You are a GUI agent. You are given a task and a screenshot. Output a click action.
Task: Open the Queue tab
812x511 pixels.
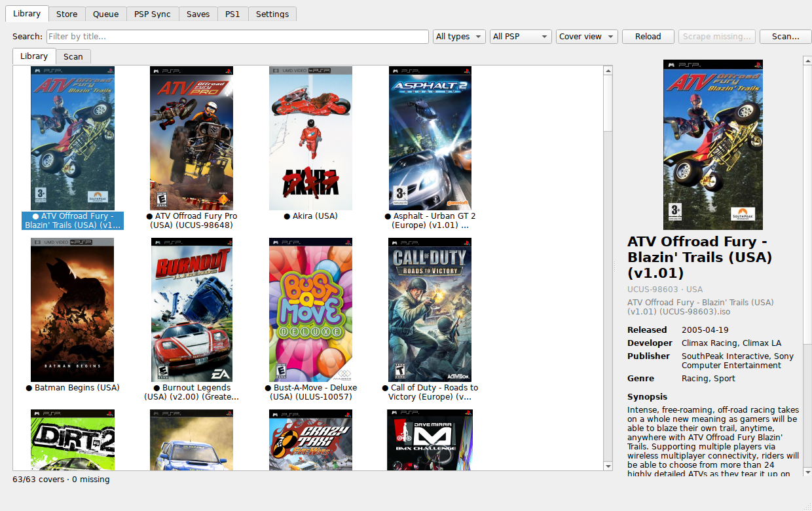[x=106, y=14]
